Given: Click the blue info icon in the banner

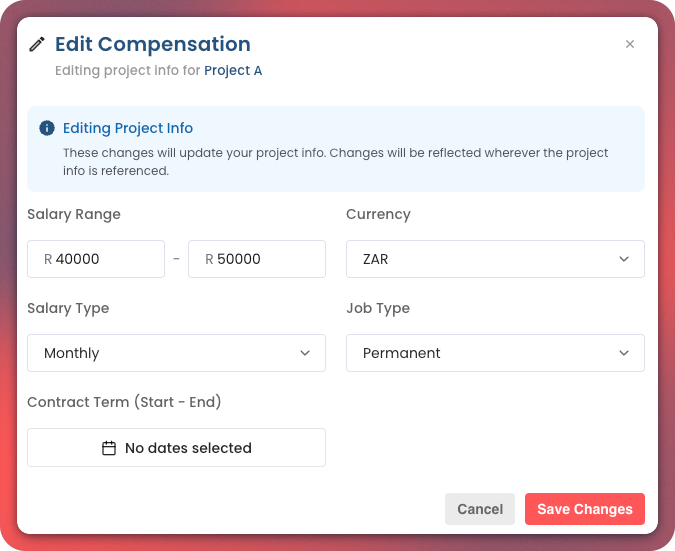Looking at the screenshot, I should click(x=46, y=128).
